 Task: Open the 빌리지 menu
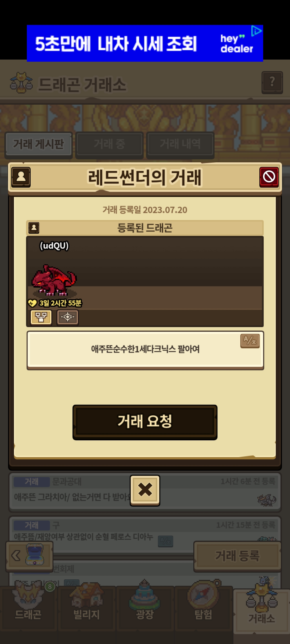pyautogui.click(x=87, y=608)
